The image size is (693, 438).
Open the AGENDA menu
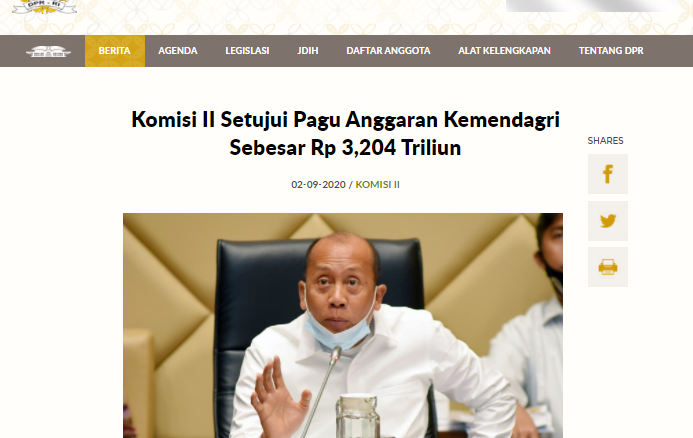178,51
